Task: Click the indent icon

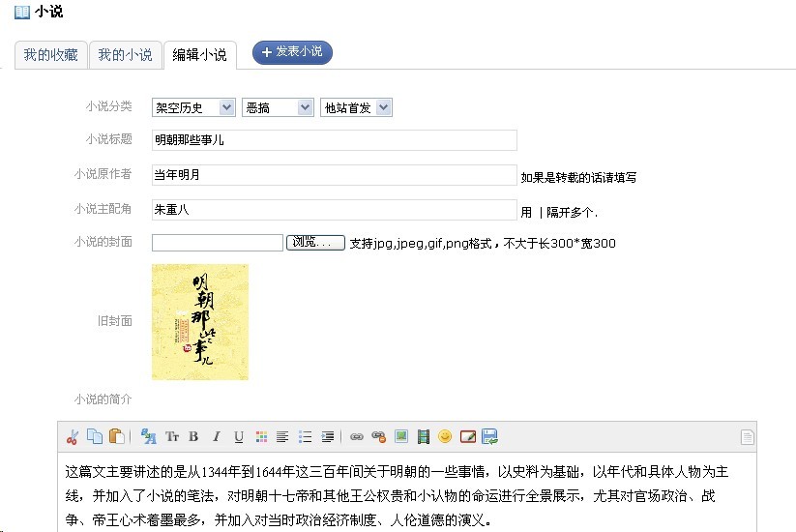Action: tap(328, 436)
